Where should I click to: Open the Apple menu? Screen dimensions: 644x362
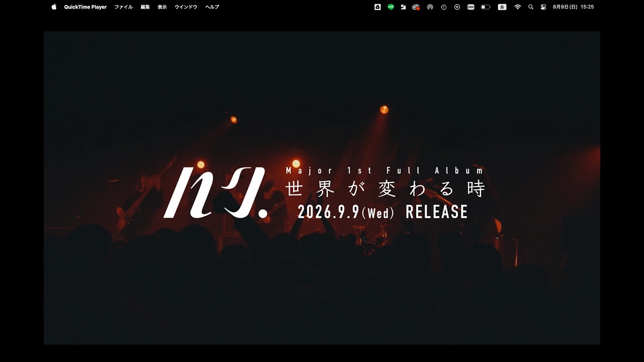[x=54, y=7]
